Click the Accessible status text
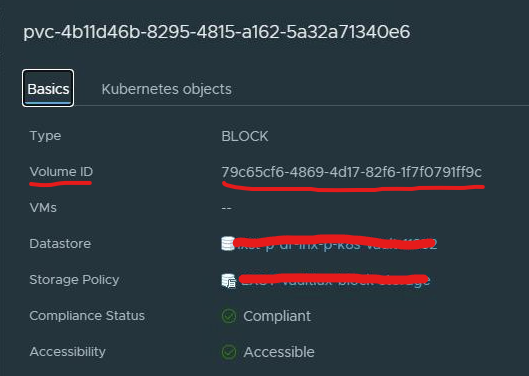 279,352
